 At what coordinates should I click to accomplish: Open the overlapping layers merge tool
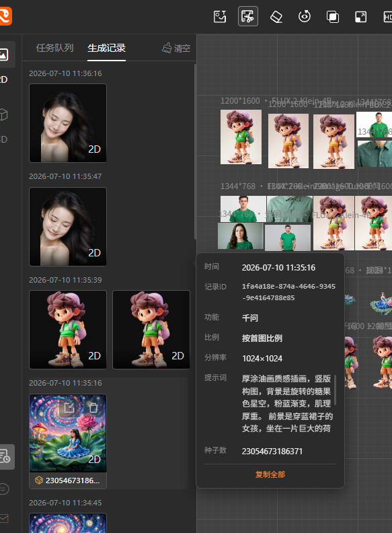[x=333, y=16]
